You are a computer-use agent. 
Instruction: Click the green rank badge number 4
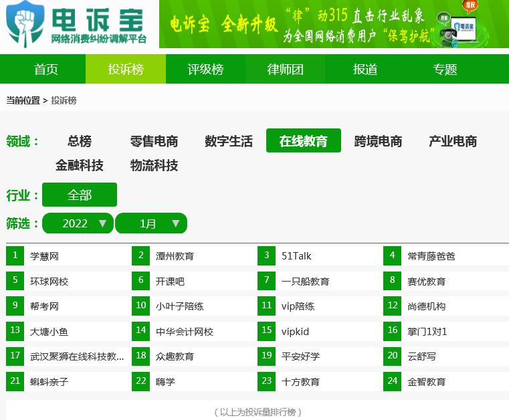pyautogui.click(x=392, y=255)
